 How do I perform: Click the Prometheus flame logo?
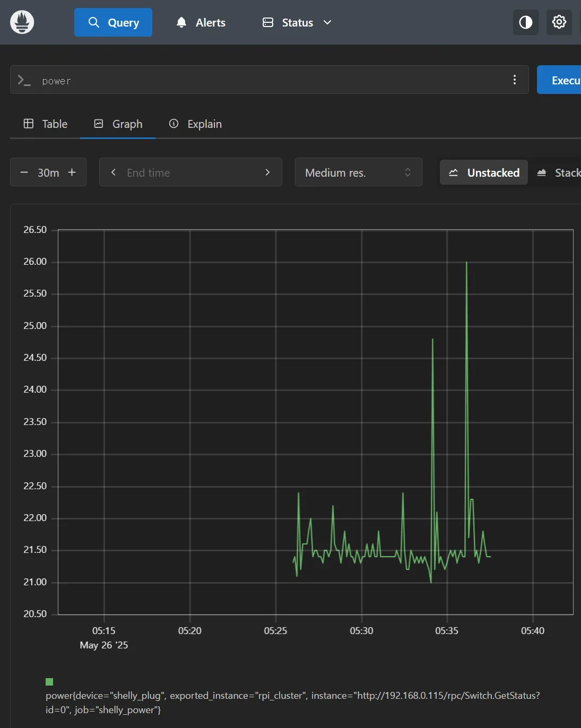[22, 22]
